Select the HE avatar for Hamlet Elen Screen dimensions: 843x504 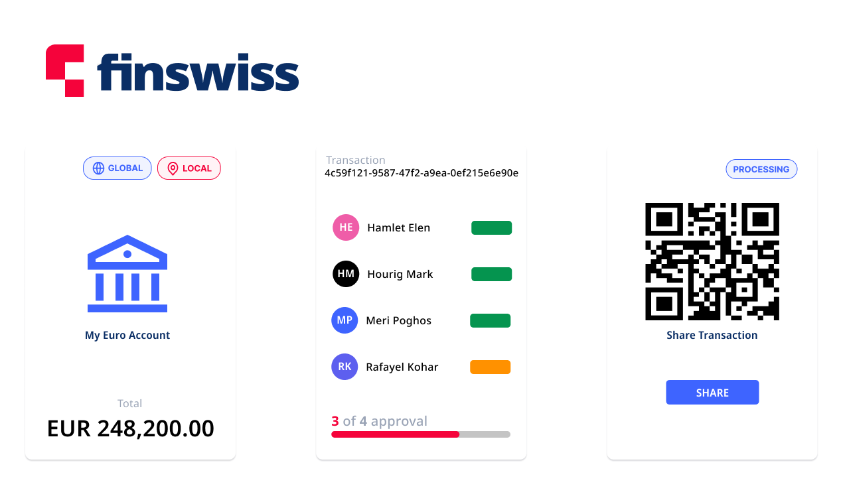tap(346, 227)
